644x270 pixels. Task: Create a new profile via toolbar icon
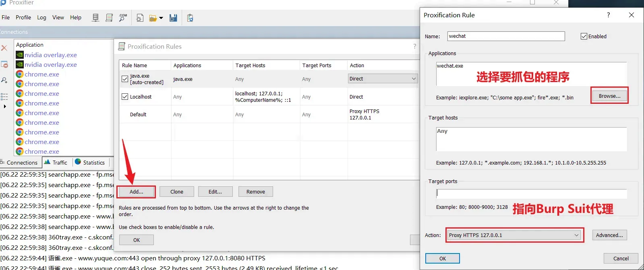(x=140, y=18)
